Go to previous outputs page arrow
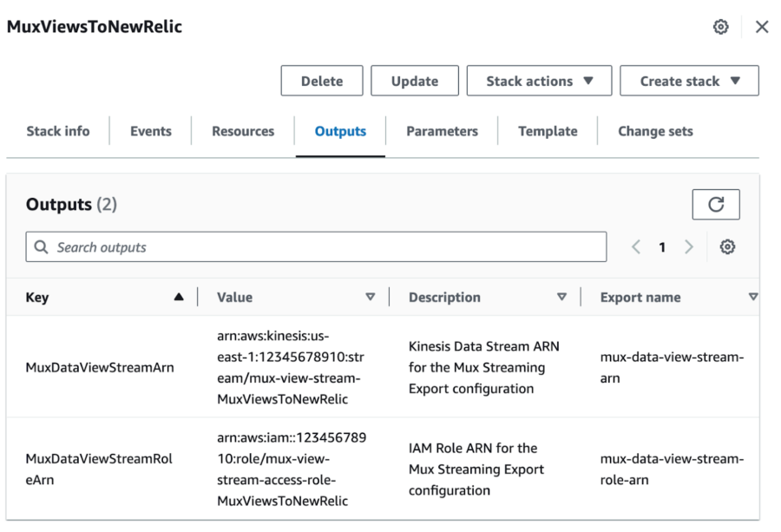The width and height of the screenshot is (781, 532). 636,247
